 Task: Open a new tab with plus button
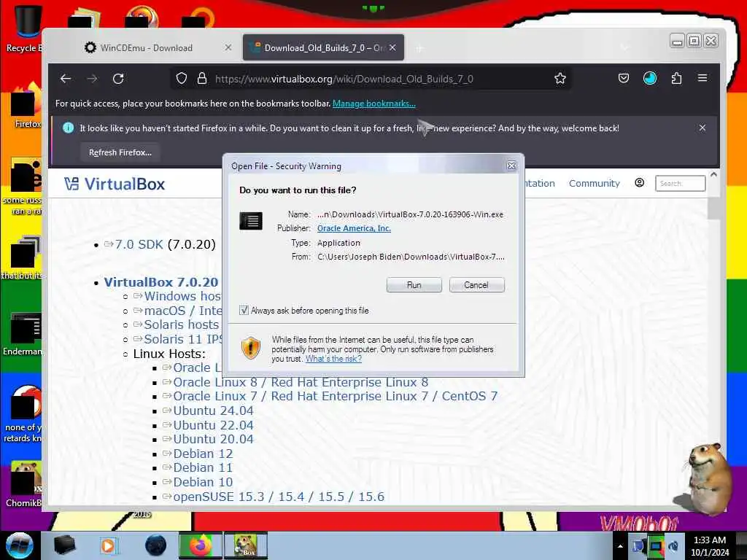click(419, 48)
